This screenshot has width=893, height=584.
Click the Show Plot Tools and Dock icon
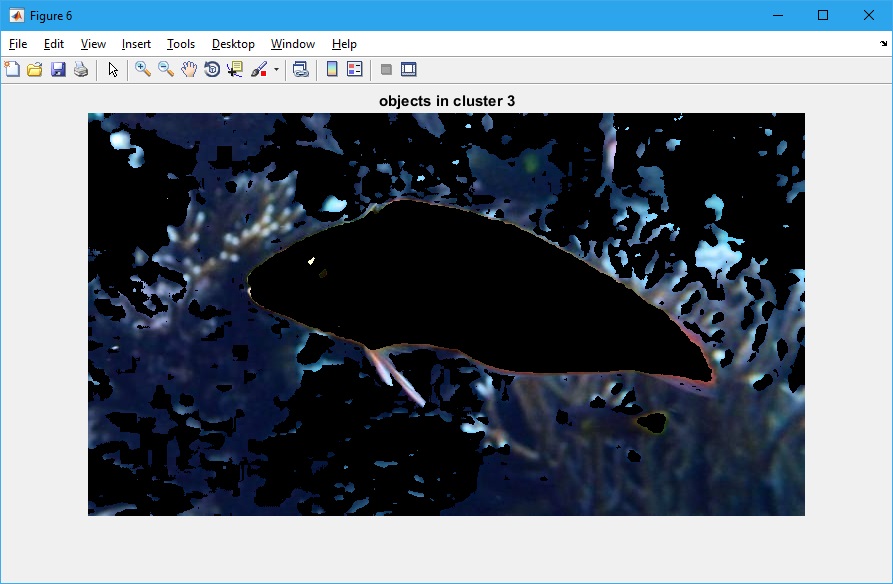pos(408,69)
